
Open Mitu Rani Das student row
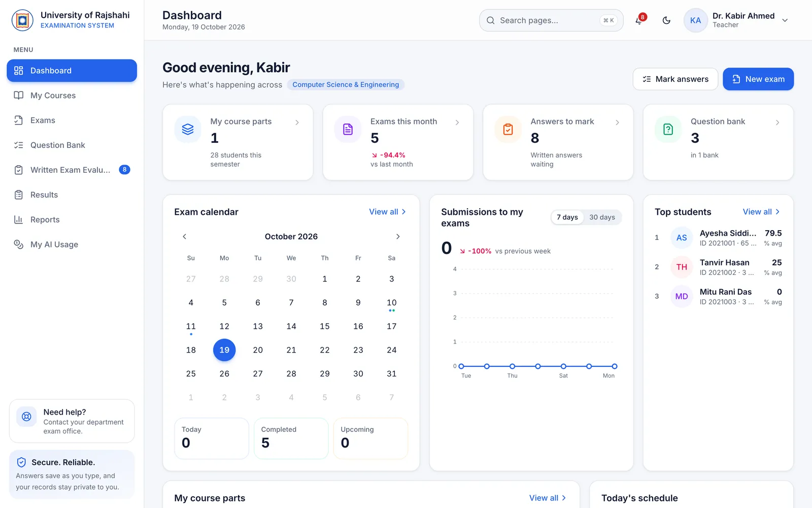click(718, 297)
